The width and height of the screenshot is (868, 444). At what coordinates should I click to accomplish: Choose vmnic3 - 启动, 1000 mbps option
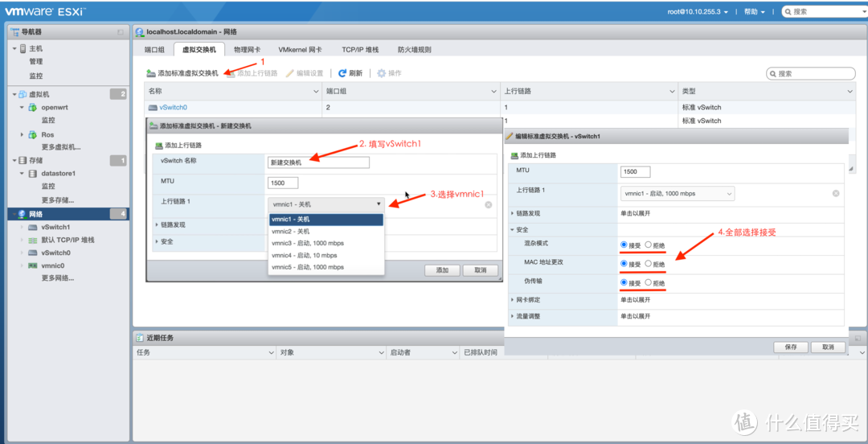click(326, 244)
